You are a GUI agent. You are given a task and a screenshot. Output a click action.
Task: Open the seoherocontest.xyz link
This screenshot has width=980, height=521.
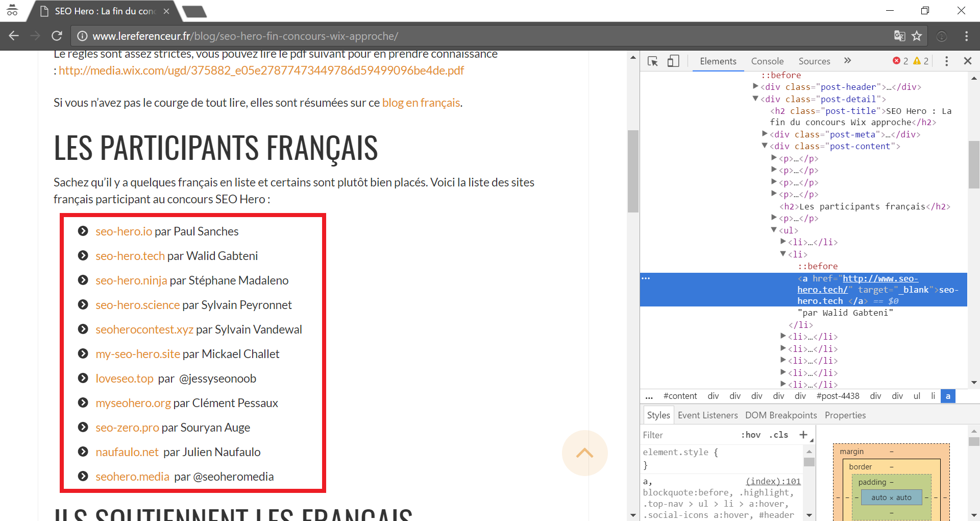coord(144,329)
